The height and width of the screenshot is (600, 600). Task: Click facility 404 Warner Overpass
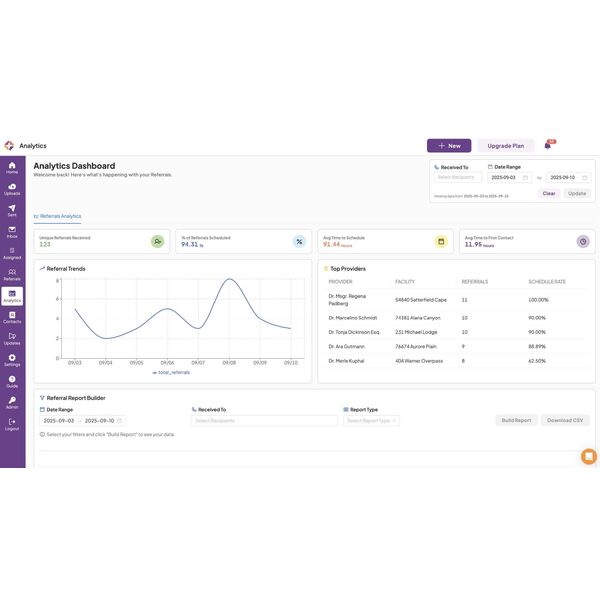coord(419,361)
